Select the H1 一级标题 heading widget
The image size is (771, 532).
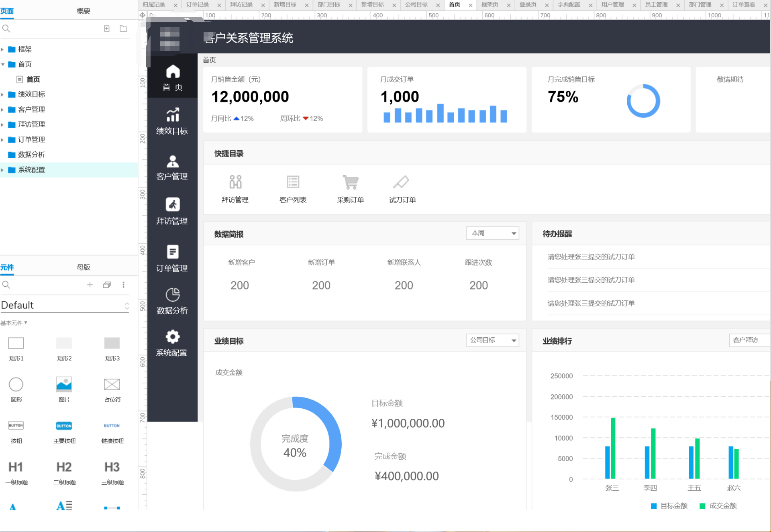(16, 467)
